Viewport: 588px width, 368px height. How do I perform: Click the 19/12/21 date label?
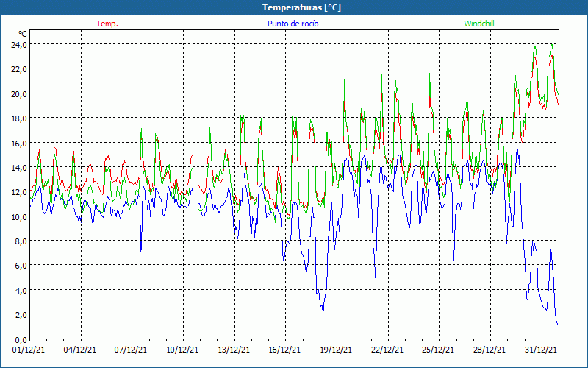336,350
